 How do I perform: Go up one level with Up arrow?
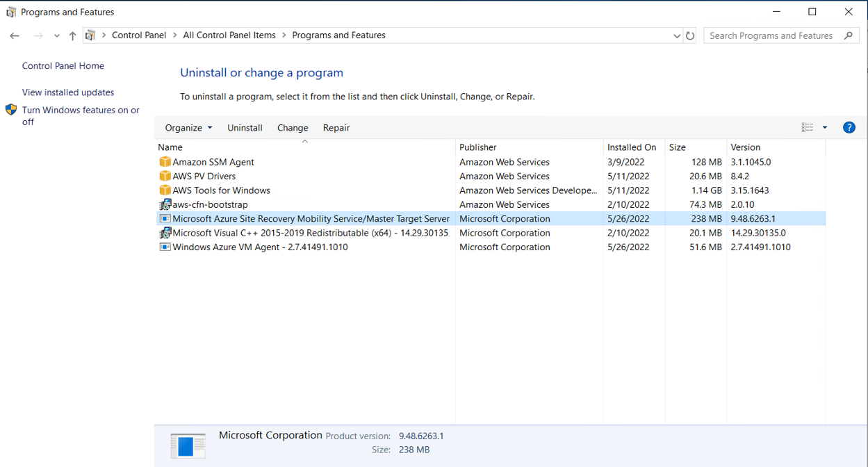click(72, 35)
